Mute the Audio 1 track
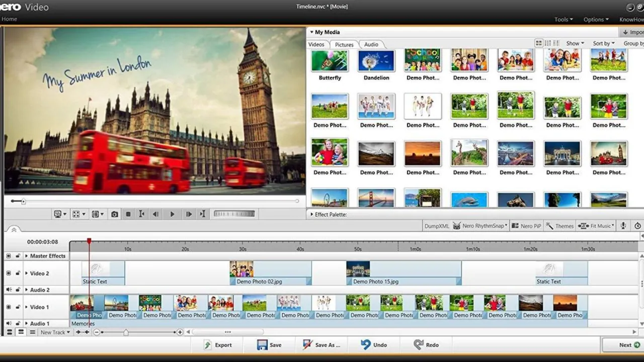This screenshot has height=362, width=644. (x=9, y=324)
